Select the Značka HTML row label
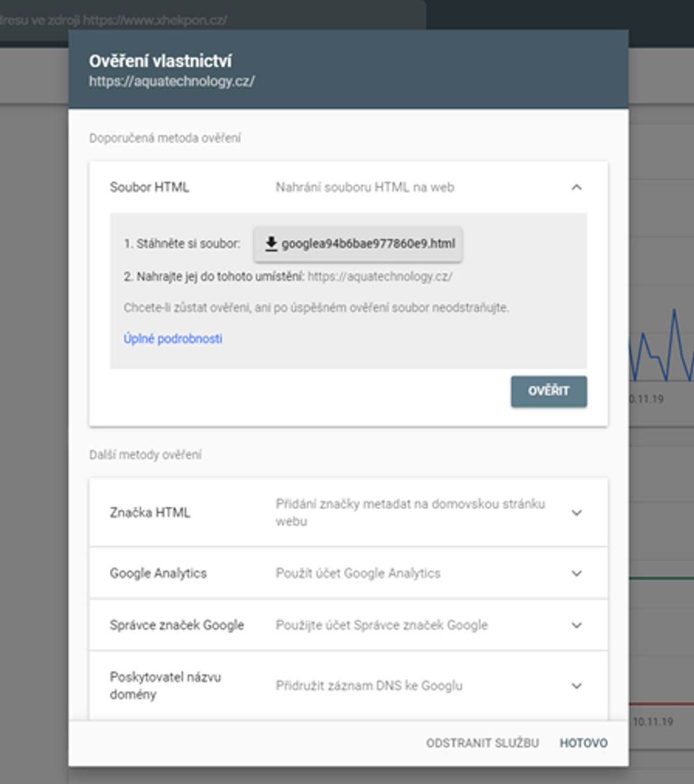 click(x=150, y=513)
